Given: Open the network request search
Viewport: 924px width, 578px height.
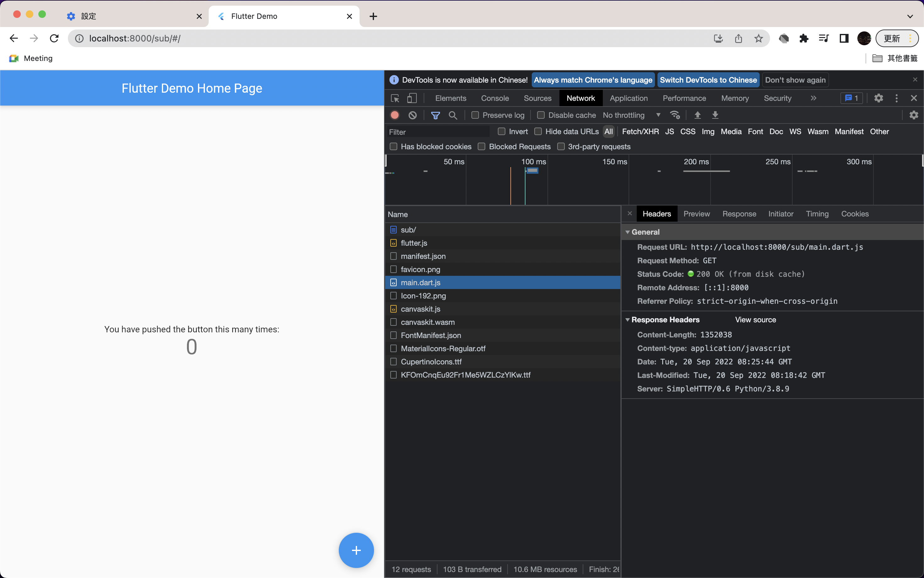Looking at the screenshot, I should 453,115.
